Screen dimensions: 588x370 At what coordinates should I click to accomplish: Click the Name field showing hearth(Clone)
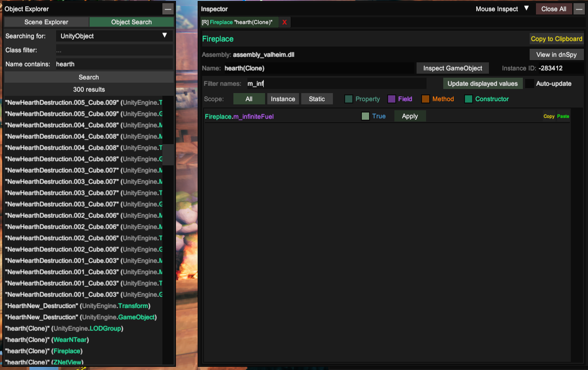click(x=318, y=68)
